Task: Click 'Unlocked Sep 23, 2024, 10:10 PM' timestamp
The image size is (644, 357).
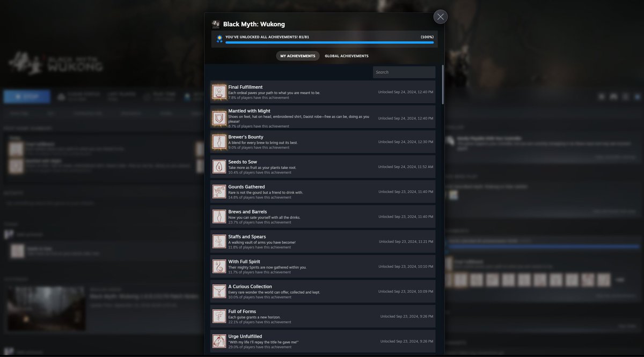Action: click(406, 266)
